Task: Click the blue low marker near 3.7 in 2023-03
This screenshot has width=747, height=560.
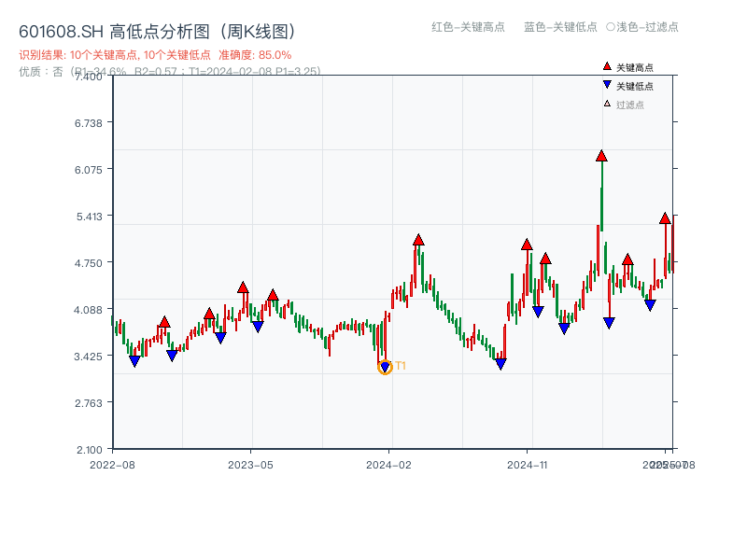Action: pos(220,338)
